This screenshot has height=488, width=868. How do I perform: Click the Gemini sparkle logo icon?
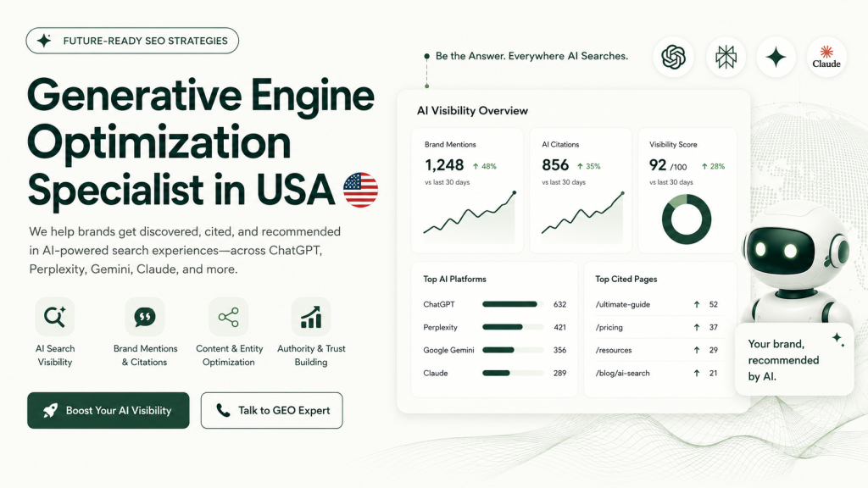[x=776, y=57]
